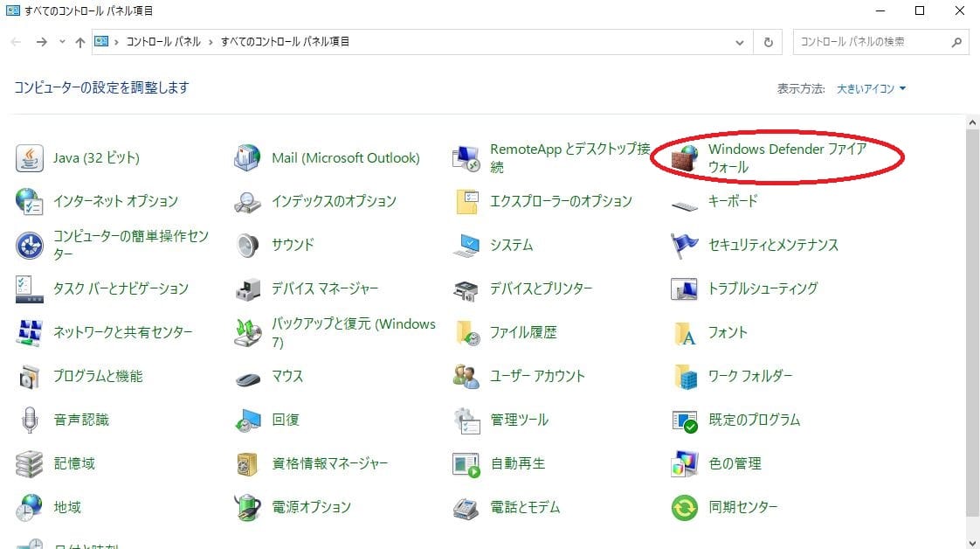Click the search magnifier icon
This screenshot has width=980, height=549.
pyautogui.click(x=956, y=42)
